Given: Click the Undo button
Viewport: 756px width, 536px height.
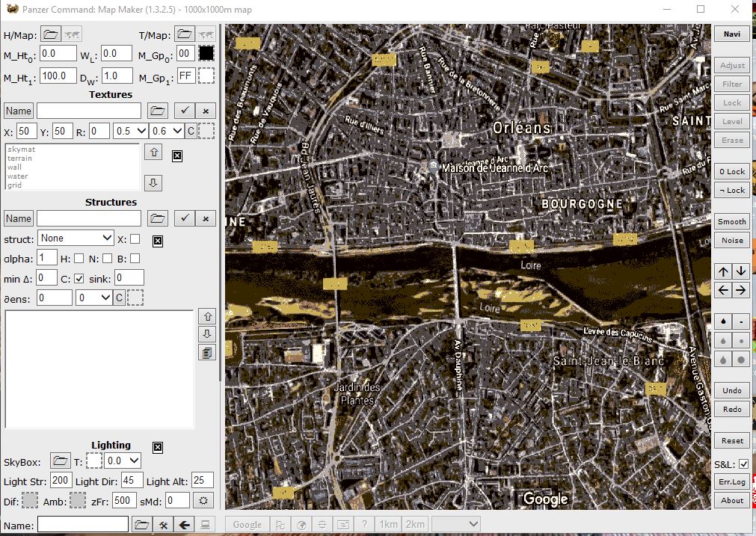Looking at the screenshot, I should [x=732, y=390].
